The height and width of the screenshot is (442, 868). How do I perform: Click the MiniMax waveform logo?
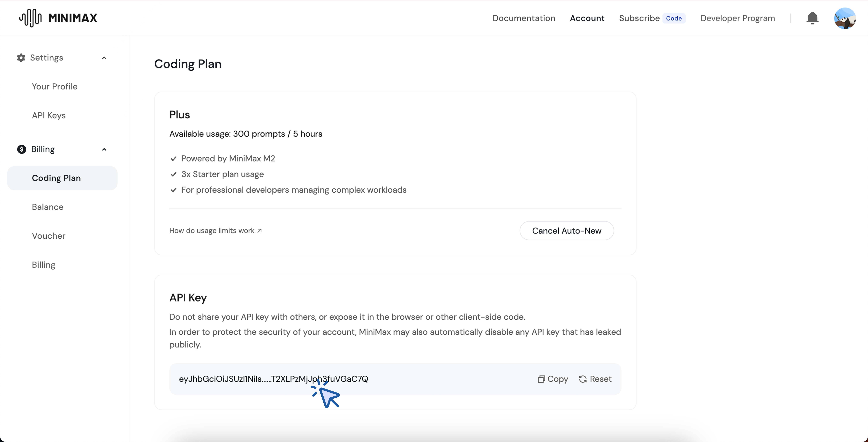[x=30, y=18]
